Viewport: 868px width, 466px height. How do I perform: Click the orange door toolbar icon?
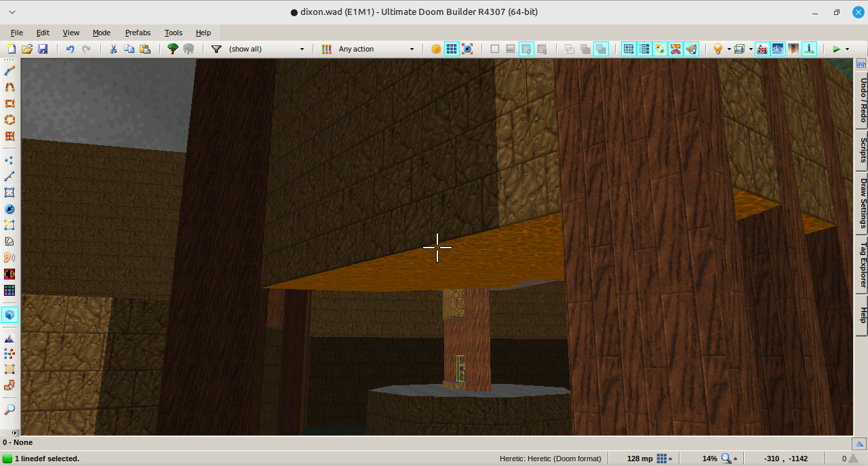click(793, 49)
